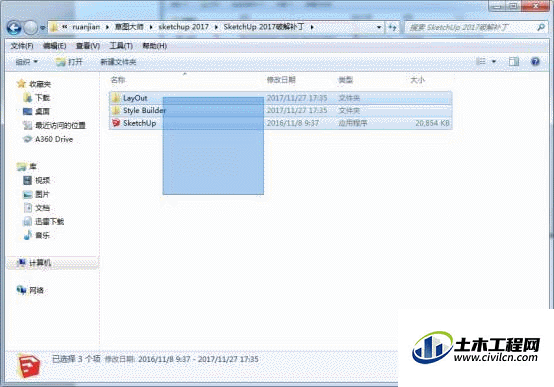The height and width of the screenshot is (387, 554).
Task: Select the SketchUp 2017破解补丁 breadcrumb segment
Action: coord(264,27)
